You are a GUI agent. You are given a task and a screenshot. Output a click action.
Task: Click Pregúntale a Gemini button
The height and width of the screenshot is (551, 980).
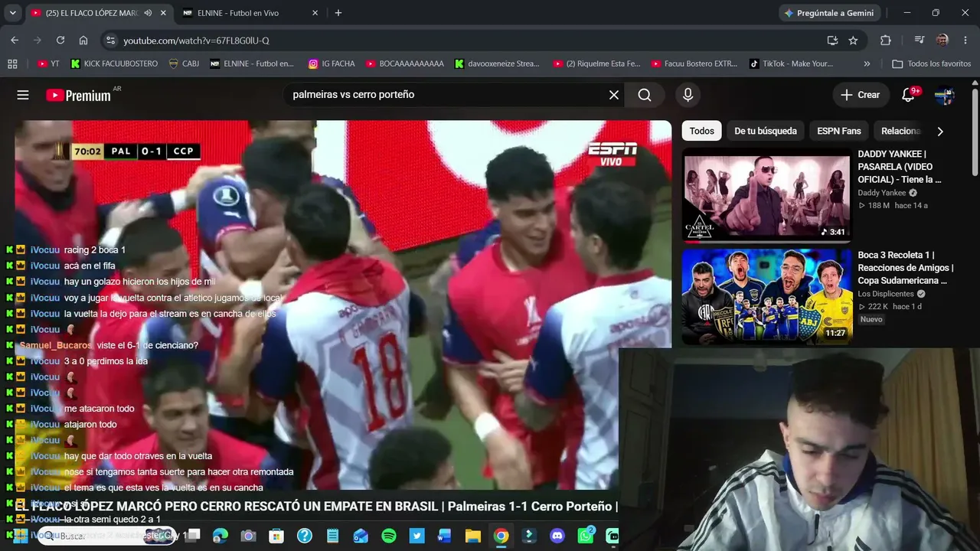(829, 13)
